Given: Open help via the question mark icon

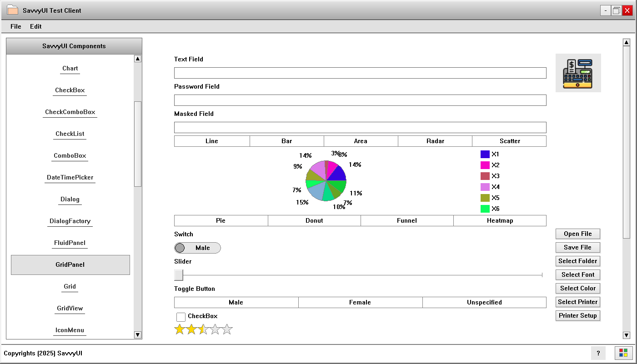Looking at the screenshot, I should click(x=598, y=353).
